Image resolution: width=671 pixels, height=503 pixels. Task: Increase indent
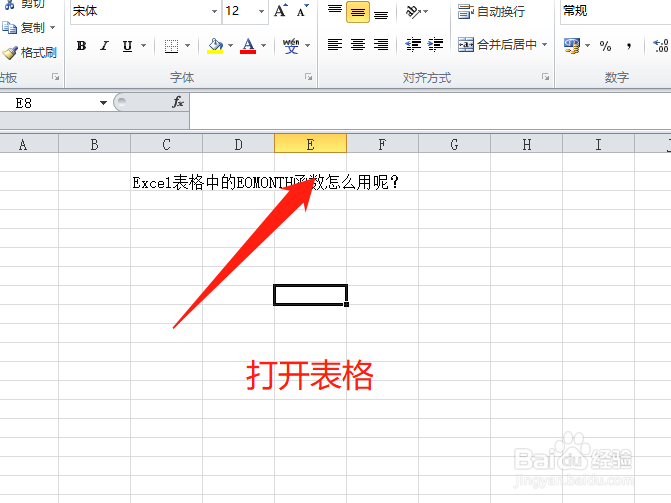point(435,45)
